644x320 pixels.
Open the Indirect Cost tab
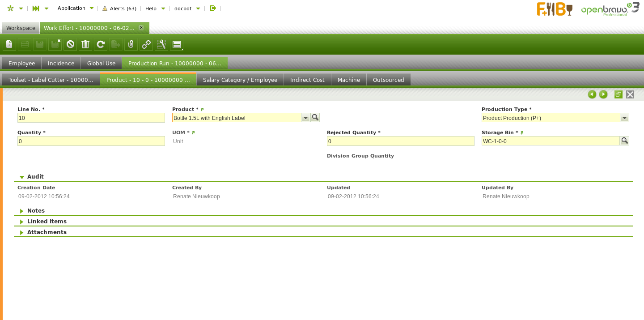(x=307, y=80)
